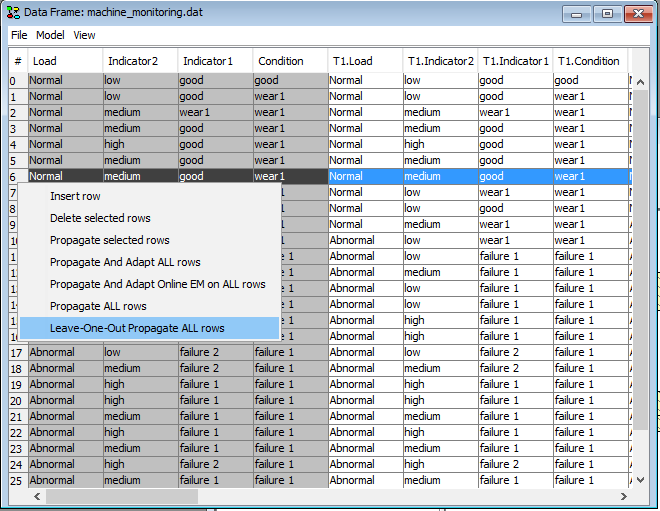Screen dimensions: 660x511
Task: Click the Condition column header
Action: [290, 61]
